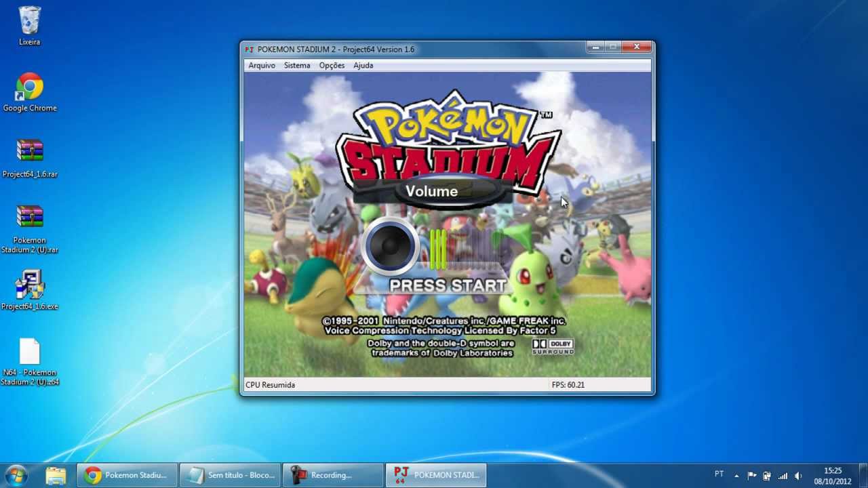The height and width of the screenshot is (488, 868).
Task: Click PRESS START on the game screen
Action: pyautogui.click(x=448, y=285)
